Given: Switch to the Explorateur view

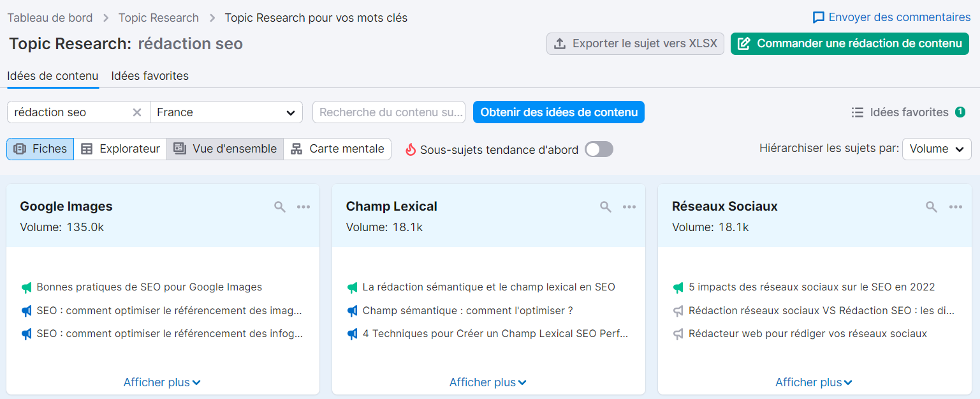Looking at the screenshot, I should pyautogui.click(x=120, y=148).
